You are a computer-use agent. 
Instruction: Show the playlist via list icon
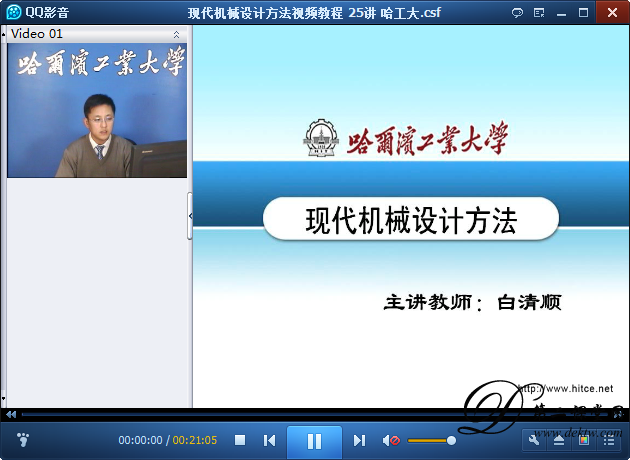[609, 440]
